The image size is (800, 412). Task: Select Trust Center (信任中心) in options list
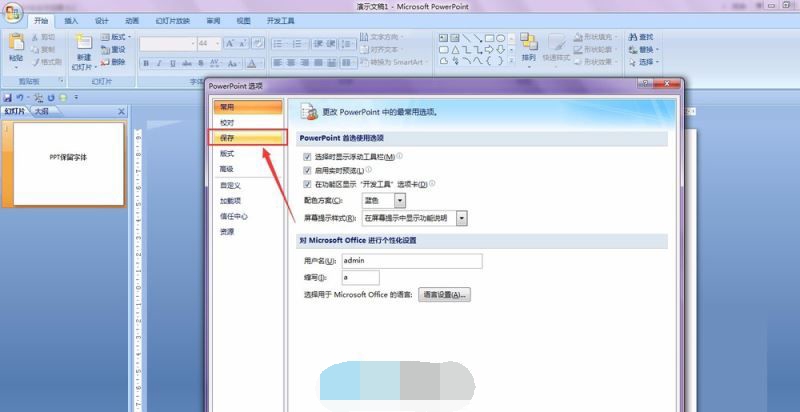(234, 216)
